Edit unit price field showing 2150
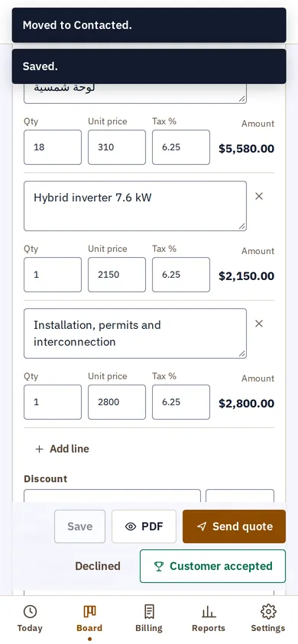The image size is (298, 644). (117, 275)
